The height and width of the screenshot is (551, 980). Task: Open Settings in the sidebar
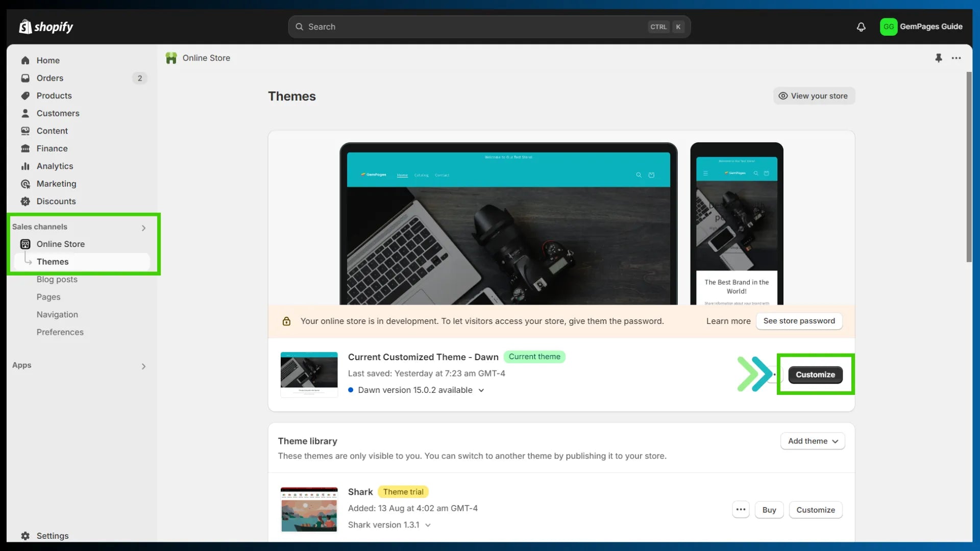[x=52, y=536]
